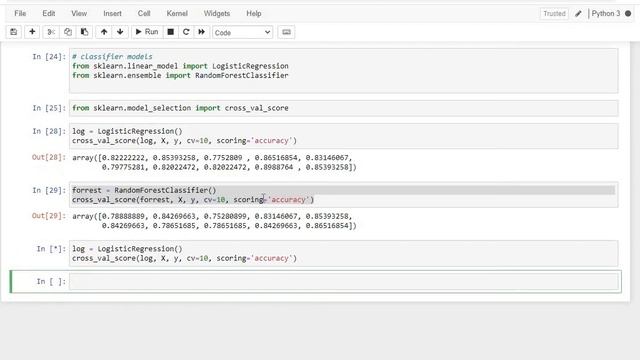Viewport: 640px width, 360px height.
Task: Click the 'forrest = RandomForestClassifier()' line
Action: point(144,190)
